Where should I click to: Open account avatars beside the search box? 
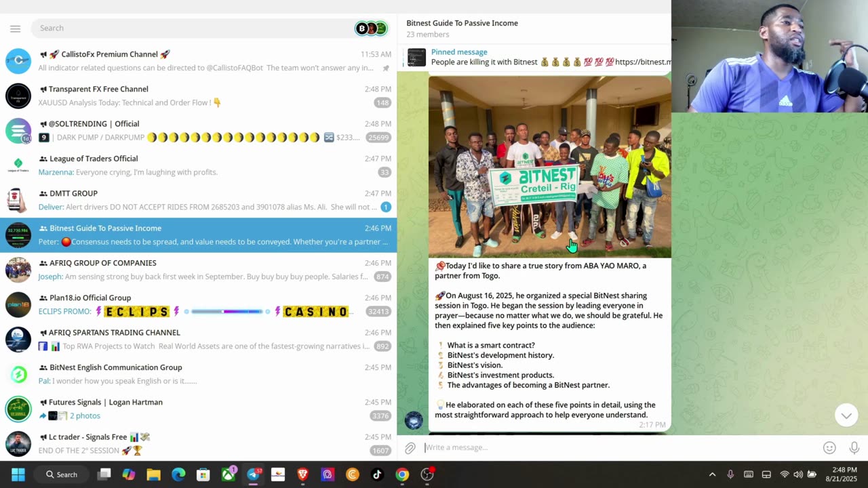371,28
